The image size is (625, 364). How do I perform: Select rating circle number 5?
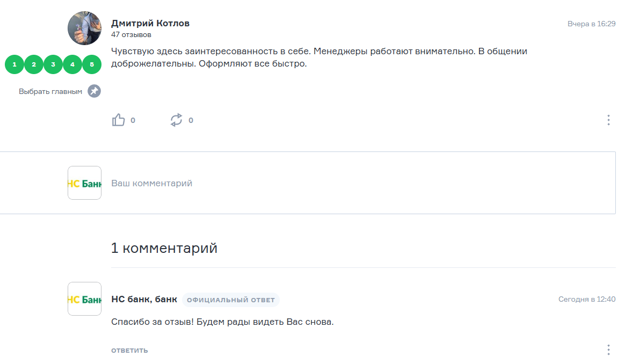[92, 64]
